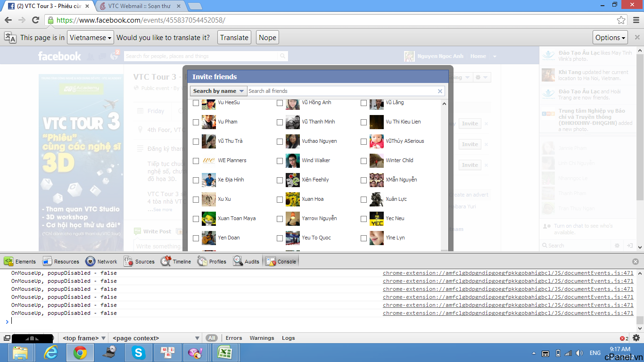Open the DevTools Network panel

(x=101, y=261)
